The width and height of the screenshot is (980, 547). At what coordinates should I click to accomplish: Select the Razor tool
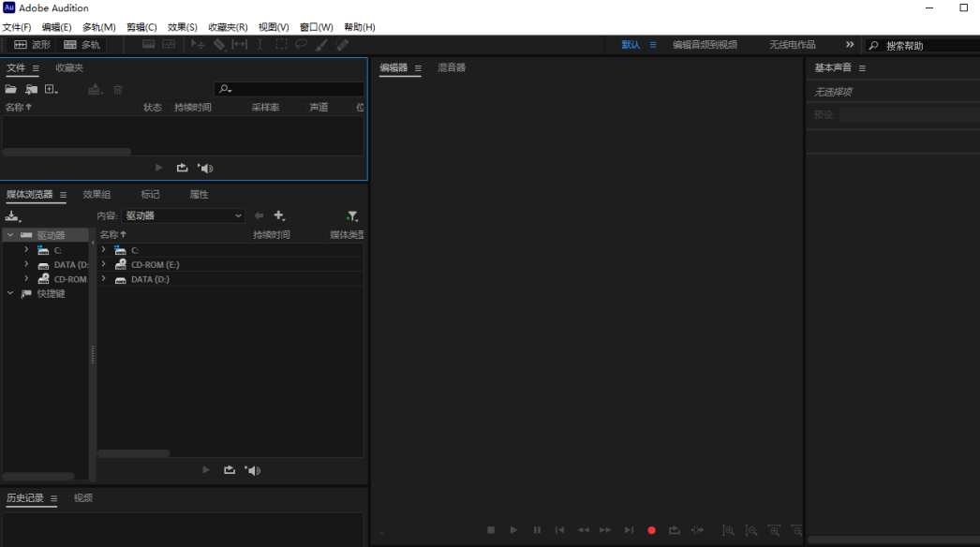[218, 44]
